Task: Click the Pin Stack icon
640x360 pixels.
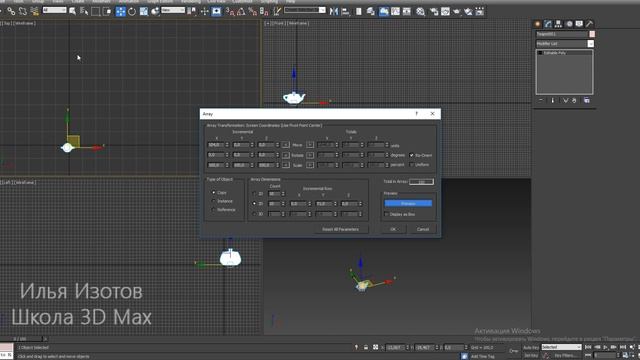Action: [541, 100]
